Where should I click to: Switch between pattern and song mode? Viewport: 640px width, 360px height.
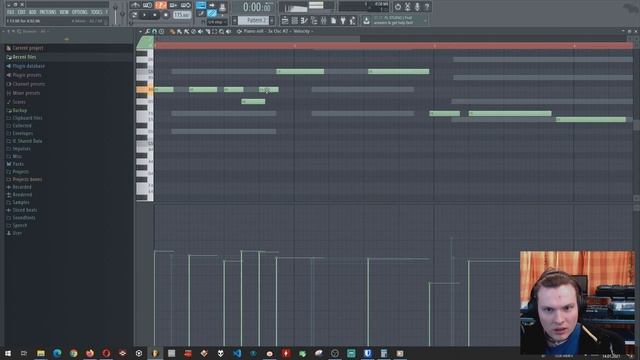[x=134, y=15]
